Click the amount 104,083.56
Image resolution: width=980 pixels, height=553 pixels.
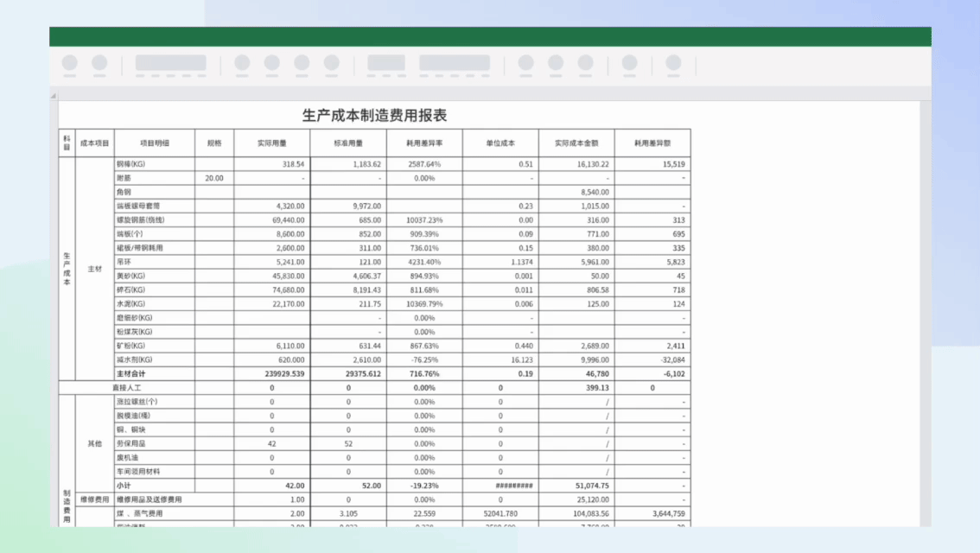[x=591, y=513]
